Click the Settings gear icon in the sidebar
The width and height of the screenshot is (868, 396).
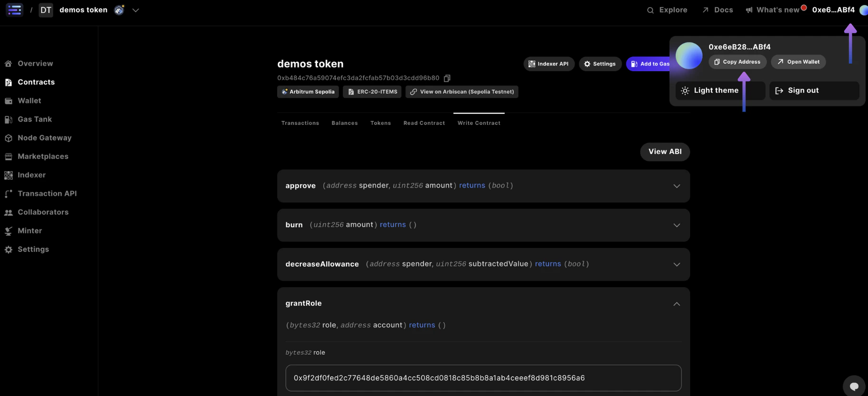tap(9, 250)
